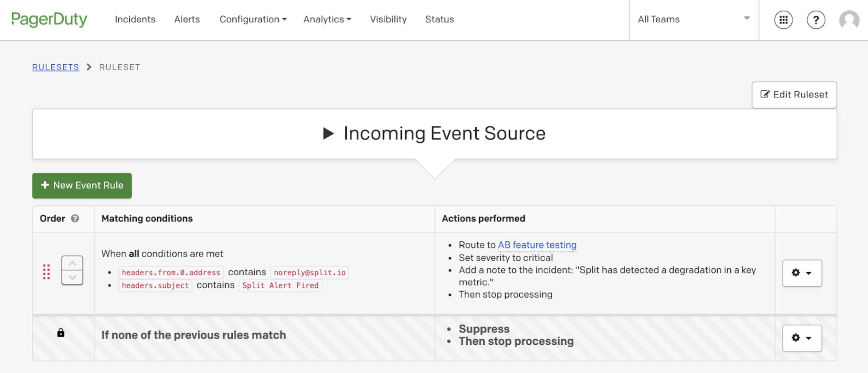Image resolution: width=868 pixels, height=373 pixels.
Task: Click the New Event Rule button
Action: (82, 185)
